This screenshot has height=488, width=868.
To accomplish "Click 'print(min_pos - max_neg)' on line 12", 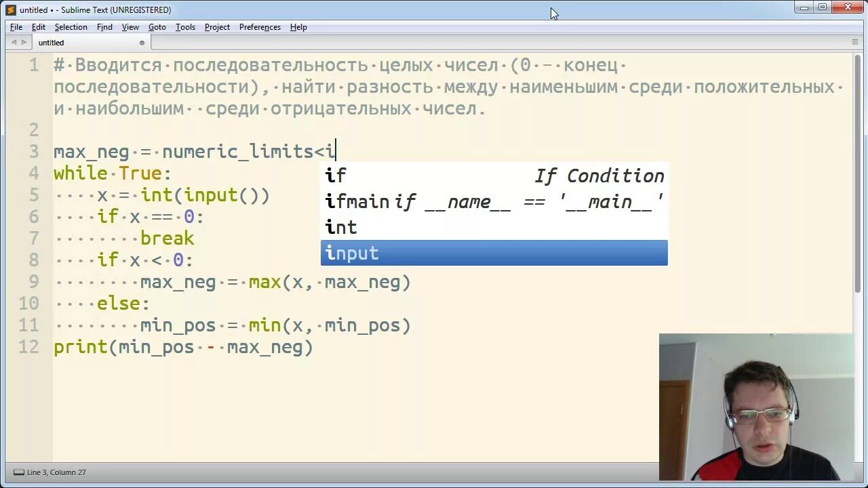I will [x=184, y=347].
